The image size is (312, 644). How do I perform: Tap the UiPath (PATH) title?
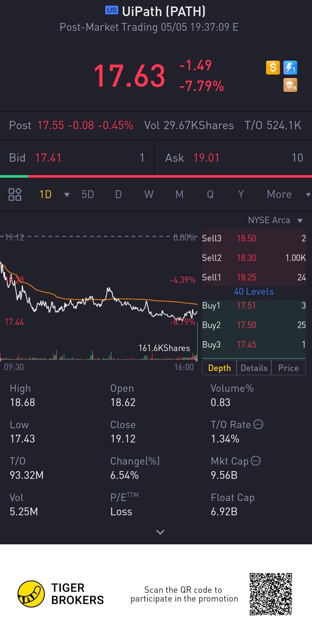pyautogui.click(x=164, y=11)
